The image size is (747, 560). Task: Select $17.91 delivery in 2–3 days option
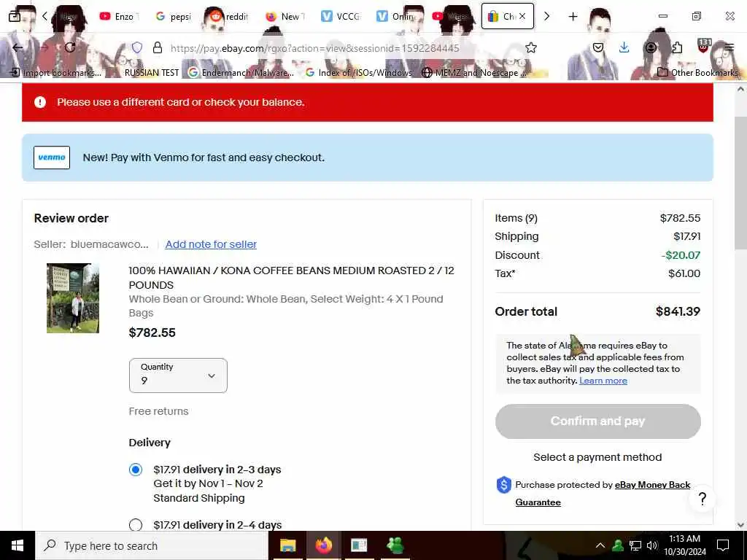tap(136, 470)
